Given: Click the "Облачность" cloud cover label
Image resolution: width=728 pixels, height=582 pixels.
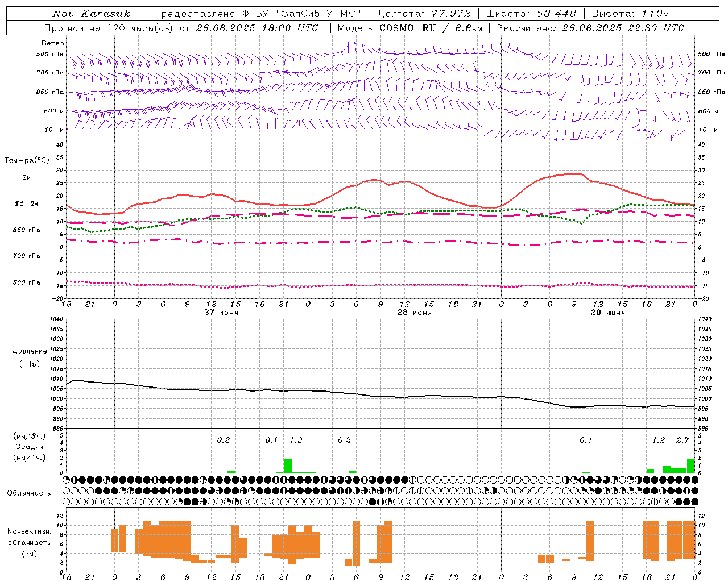Looking at the screenshot, I should point(29,493).
